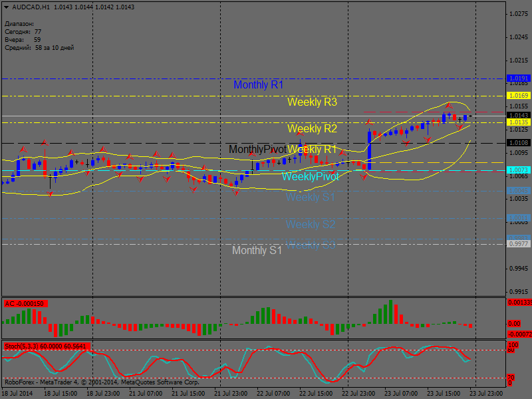
Task: Click the cyan WeeklyPivot label
Action: [310, 177]
